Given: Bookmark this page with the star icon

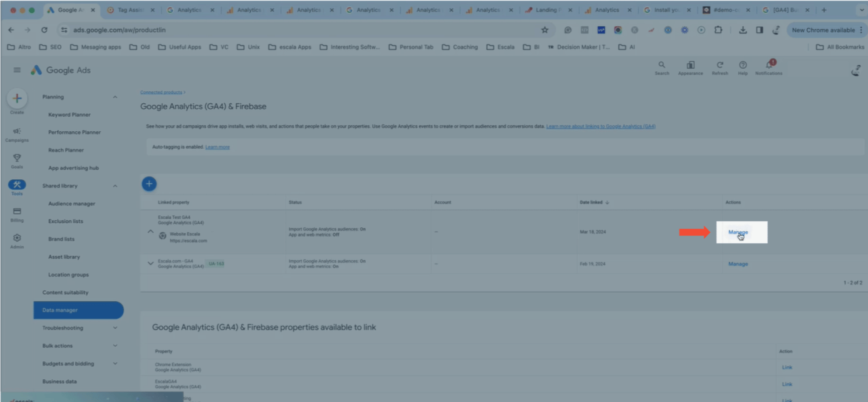Looking at the screenshot, I should [x=545, y=30].
